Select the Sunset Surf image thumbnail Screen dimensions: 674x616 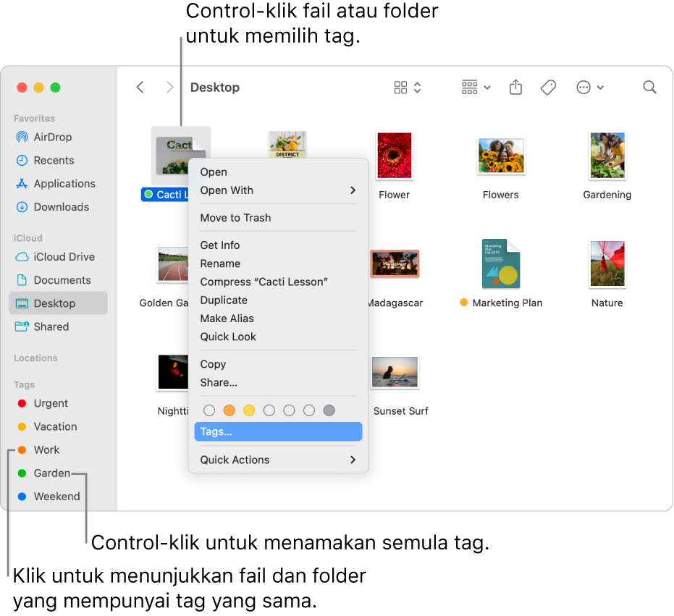tap(395, 372)
